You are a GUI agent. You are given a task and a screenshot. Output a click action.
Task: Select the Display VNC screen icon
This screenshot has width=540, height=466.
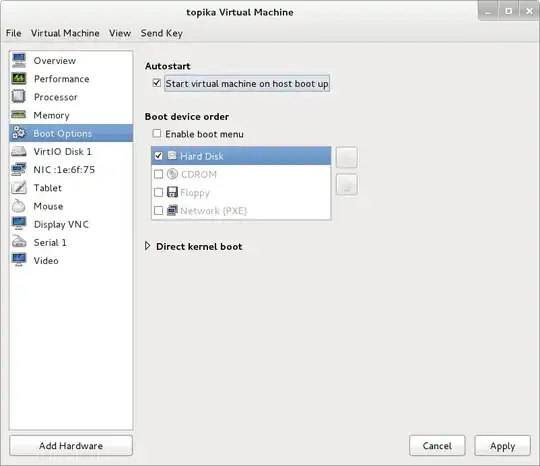[x=19, y=224]
